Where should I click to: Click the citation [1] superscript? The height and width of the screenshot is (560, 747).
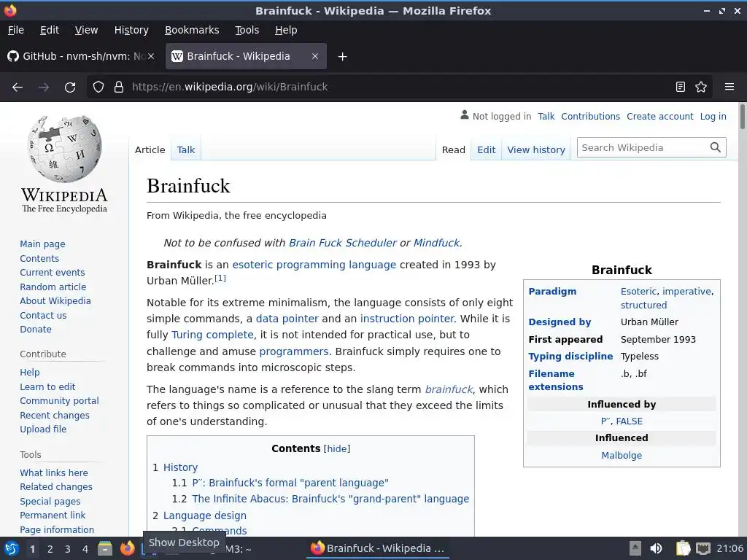tap(220, 278)
